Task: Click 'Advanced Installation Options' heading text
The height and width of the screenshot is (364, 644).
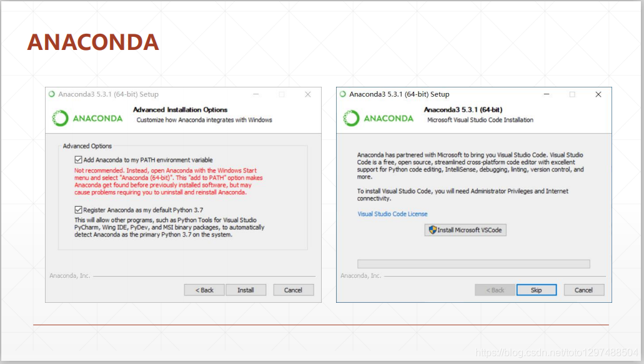Action: 181,109
